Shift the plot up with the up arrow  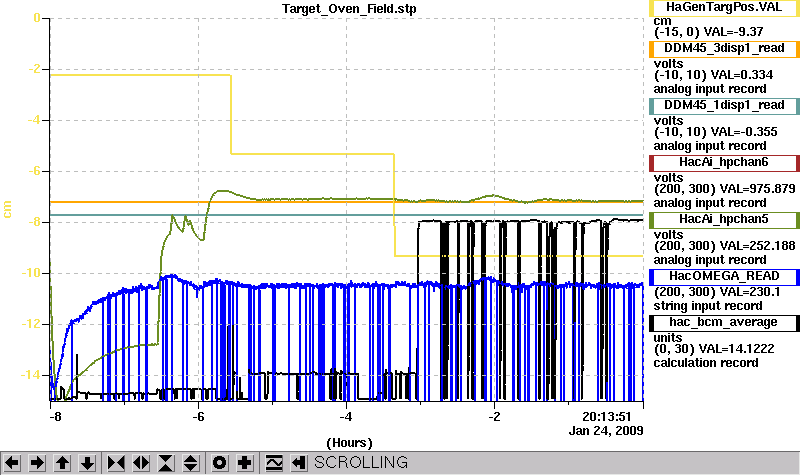click(62, 463)
